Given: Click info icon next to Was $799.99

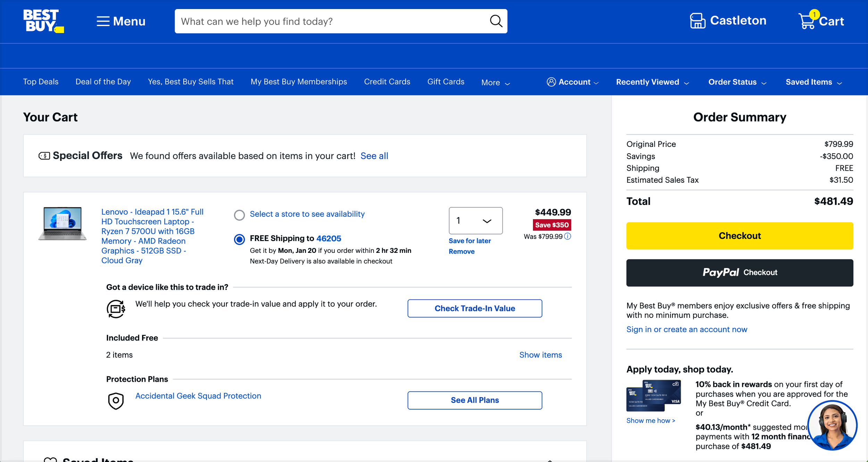Looking at the screenshot, I should [567, 237].
